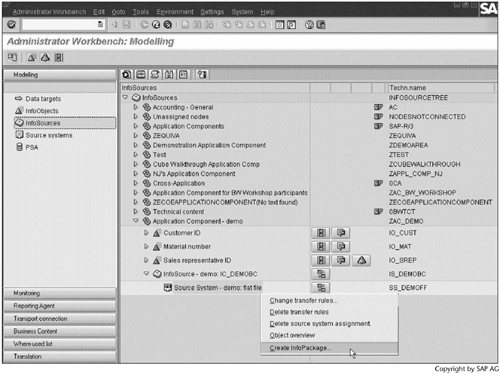This screenshot has height=379, width=500.
Task: Select Delete transfer rules in context menu
Action: click(299, 312)
